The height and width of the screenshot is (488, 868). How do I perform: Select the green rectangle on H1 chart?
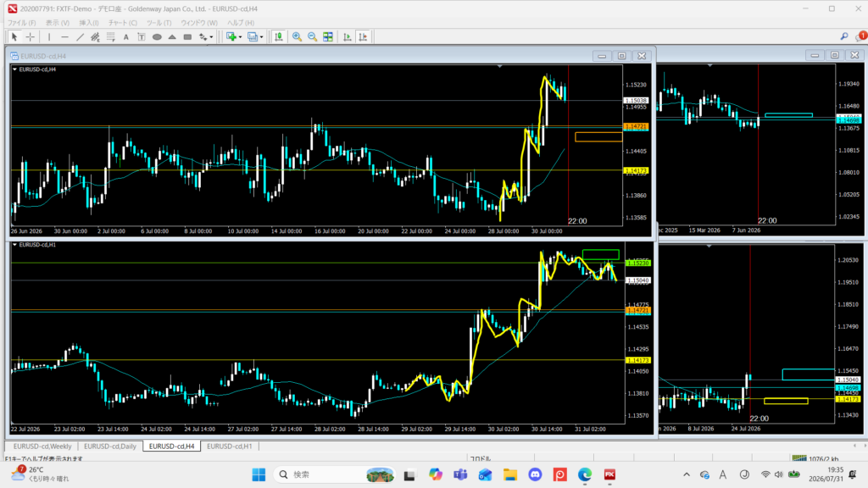coord(601,254)
